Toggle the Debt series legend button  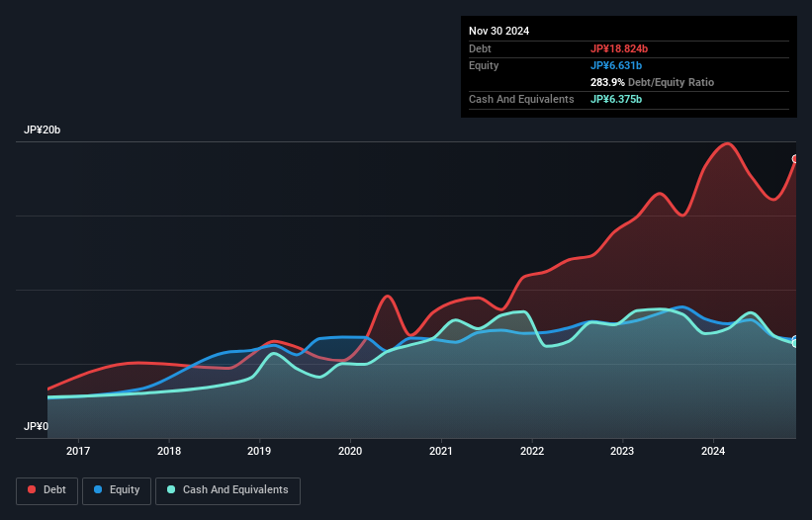point(47,490)
